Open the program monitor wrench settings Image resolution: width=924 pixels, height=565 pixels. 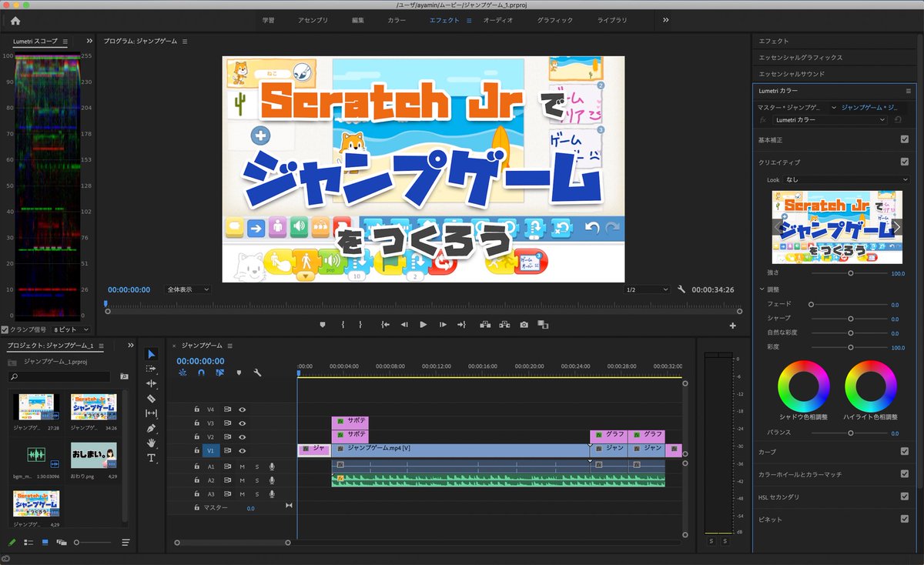[x=681, y=289]
